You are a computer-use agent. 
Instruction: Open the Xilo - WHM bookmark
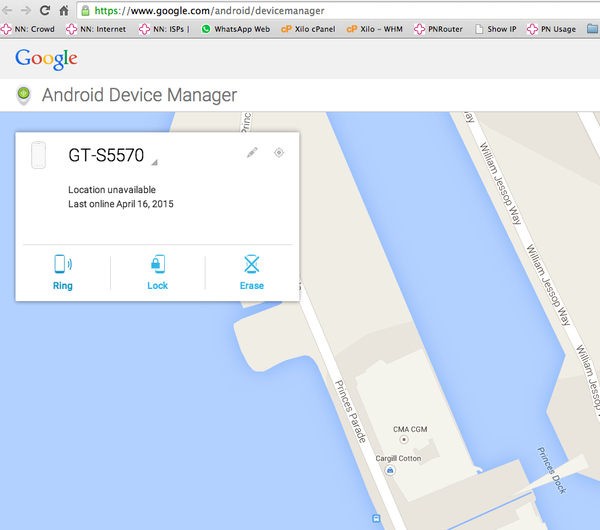374,29
